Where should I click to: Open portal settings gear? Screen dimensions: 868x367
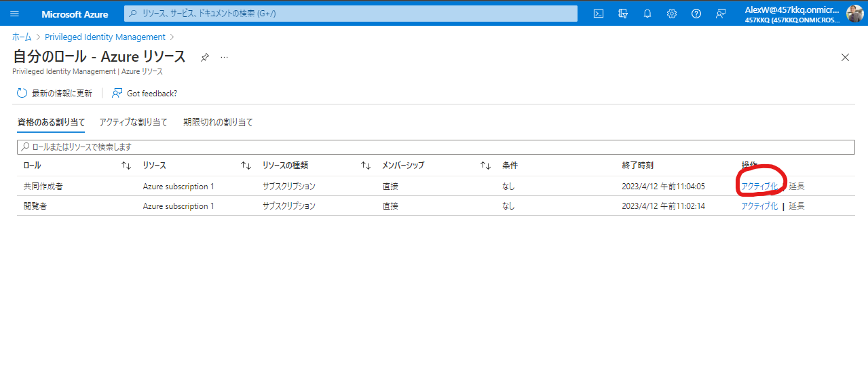pyautogui.click(x=672, y=14)
